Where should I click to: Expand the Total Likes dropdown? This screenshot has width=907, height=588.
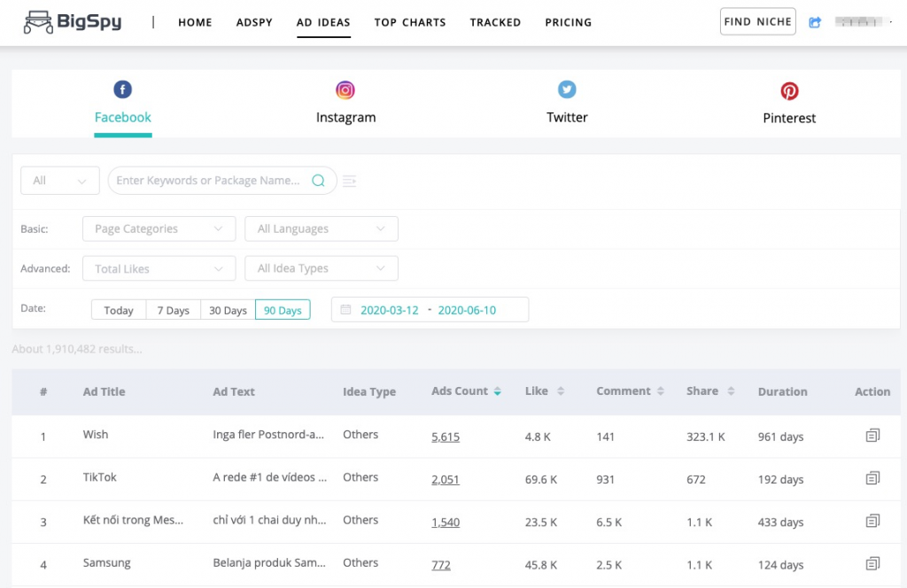pos(159,268)
